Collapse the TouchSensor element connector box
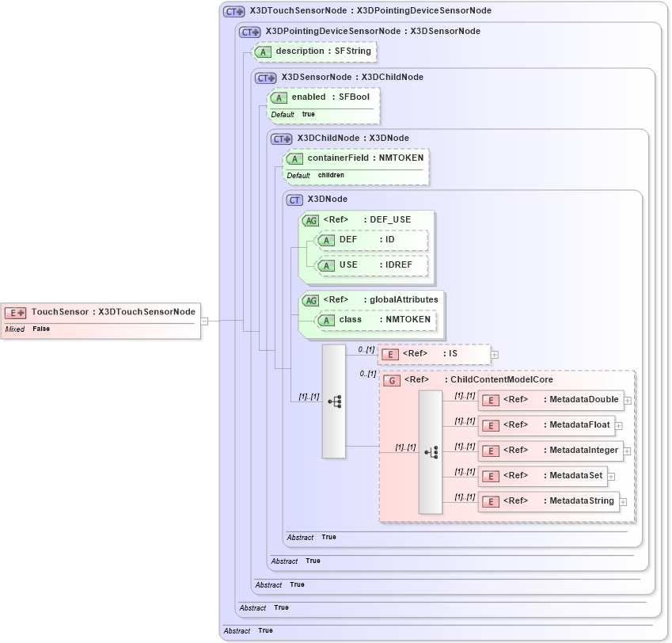672x643 pixels. pos(204,321)
